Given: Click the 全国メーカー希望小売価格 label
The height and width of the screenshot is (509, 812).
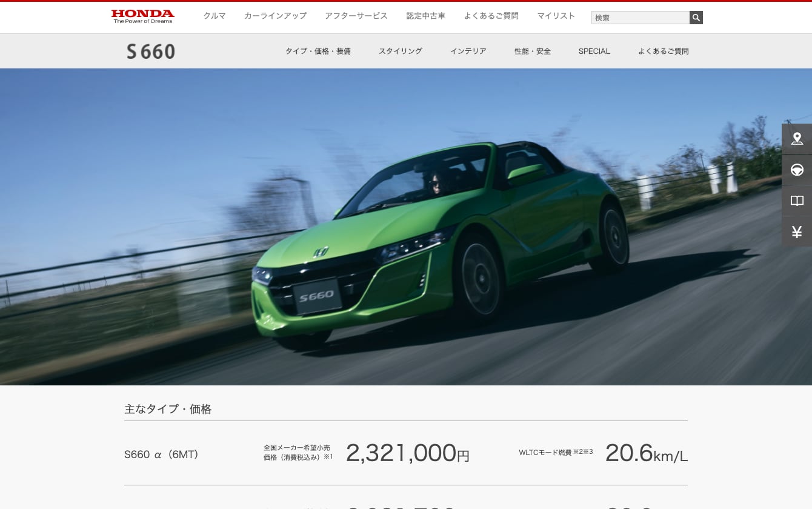Looking at the screenshot, I should coord(297,452).
